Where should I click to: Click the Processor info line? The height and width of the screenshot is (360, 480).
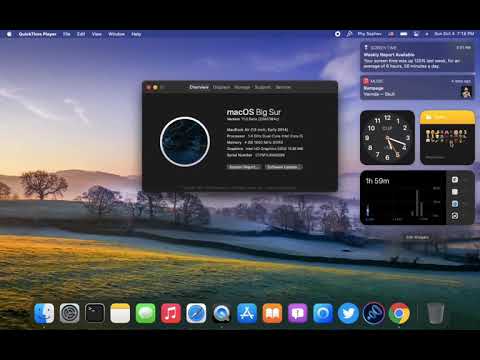(x=265, y=136)
